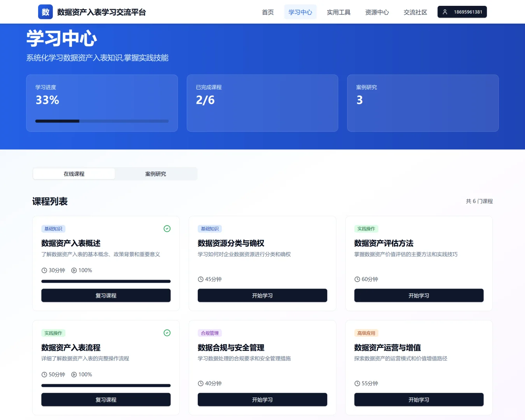Toggle the completion checkmark on 数据资产入表概述

(167, 229)
